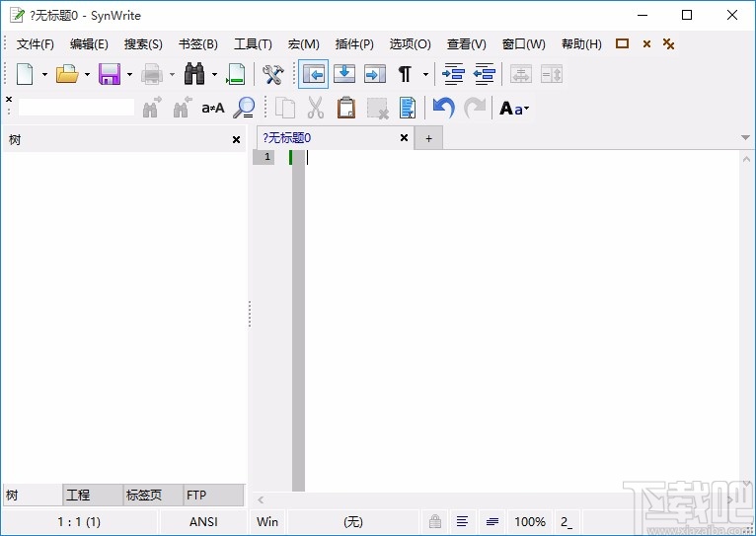Click the quick search input field
The image size is (756, 536).
(x=76, y=108)
